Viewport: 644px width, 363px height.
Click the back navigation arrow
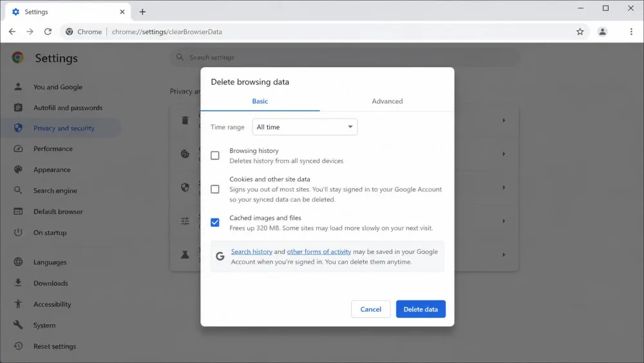coord(12,32)
